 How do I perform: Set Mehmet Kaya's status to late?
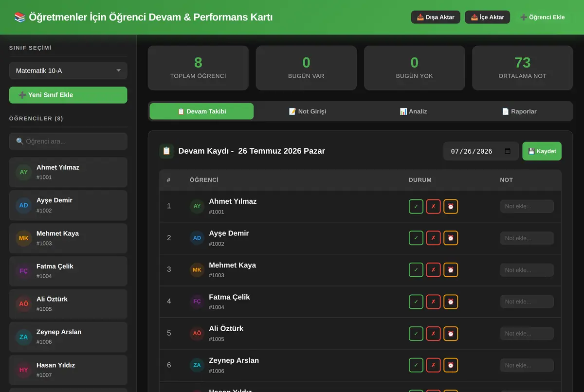(x=451, y=270)
